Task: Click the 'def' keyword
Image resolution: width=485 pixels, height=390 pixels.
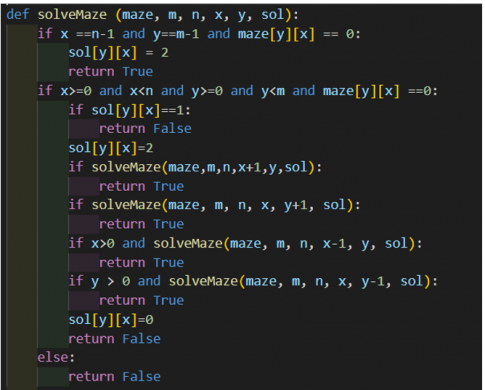Action: click(18, 15)
